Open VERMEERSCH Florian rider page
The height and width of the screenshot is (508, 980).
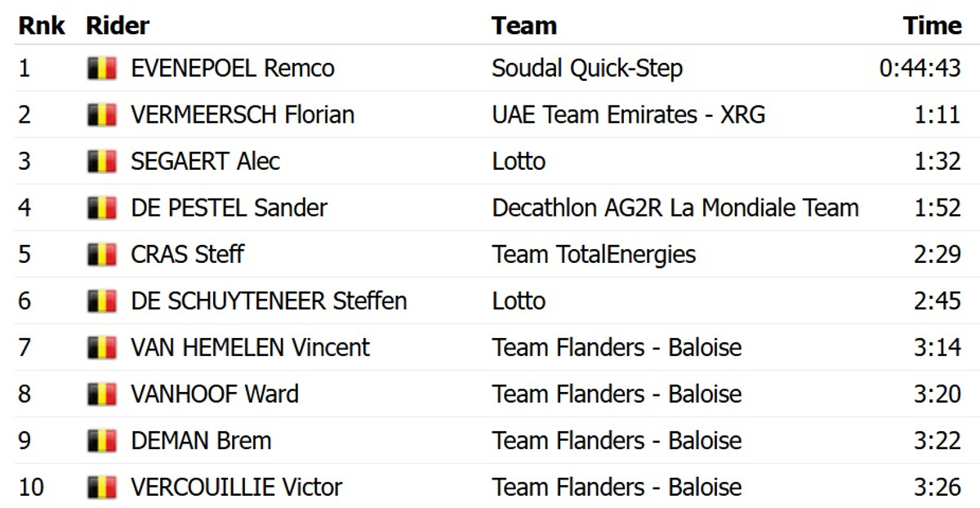pos(243,115)
